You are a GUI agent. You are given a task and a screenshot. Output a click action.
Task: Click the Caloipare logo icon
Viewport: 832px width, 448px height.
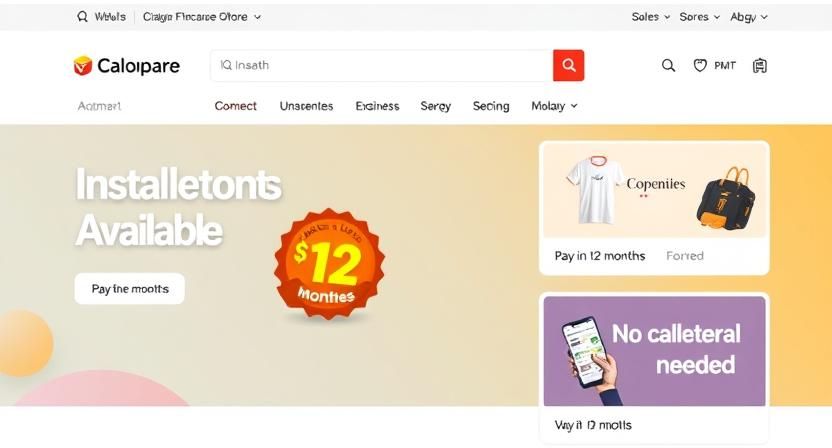(83, 66)
